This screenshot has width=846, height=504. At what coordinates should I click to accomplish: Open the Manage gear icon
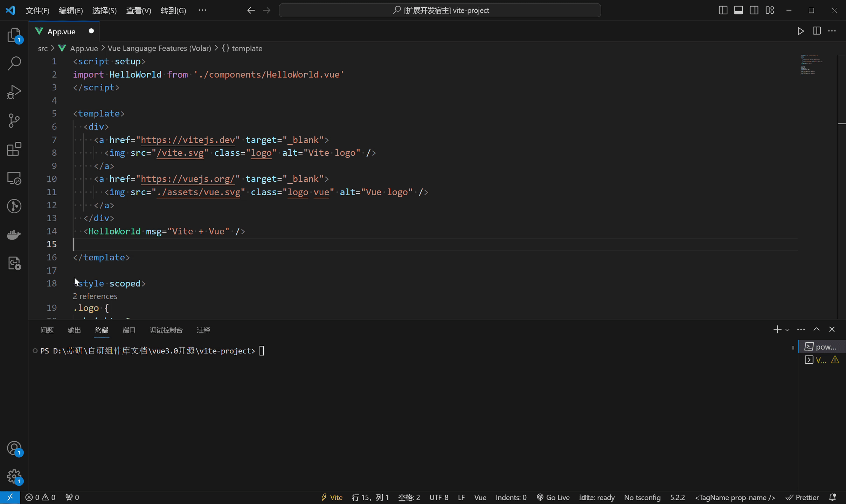coord(14,477)
